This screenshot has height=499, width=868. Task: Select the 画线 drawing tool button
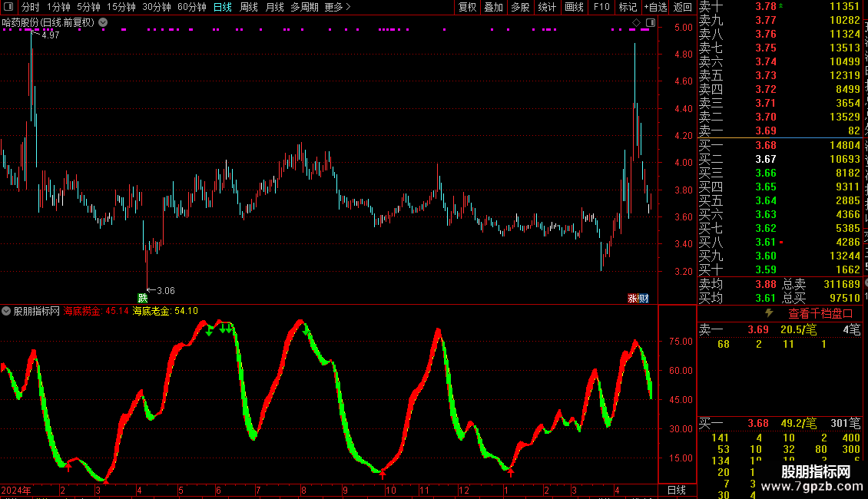tap(574, 7)
